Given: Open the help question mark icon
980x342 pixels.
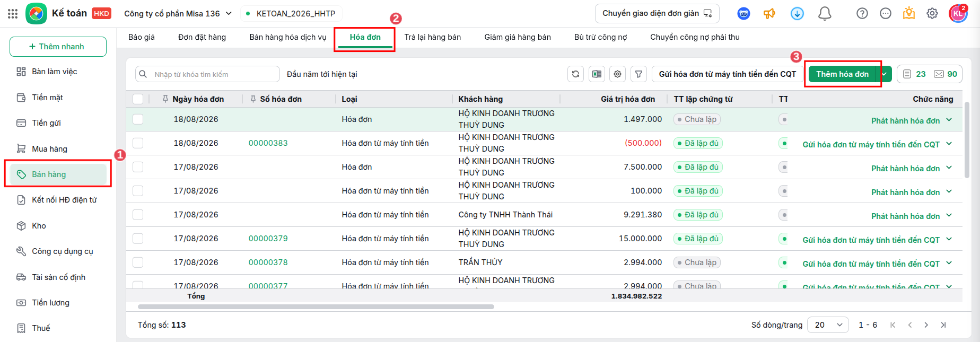Looking at the screenshot, I should click(x=862, y=14).
